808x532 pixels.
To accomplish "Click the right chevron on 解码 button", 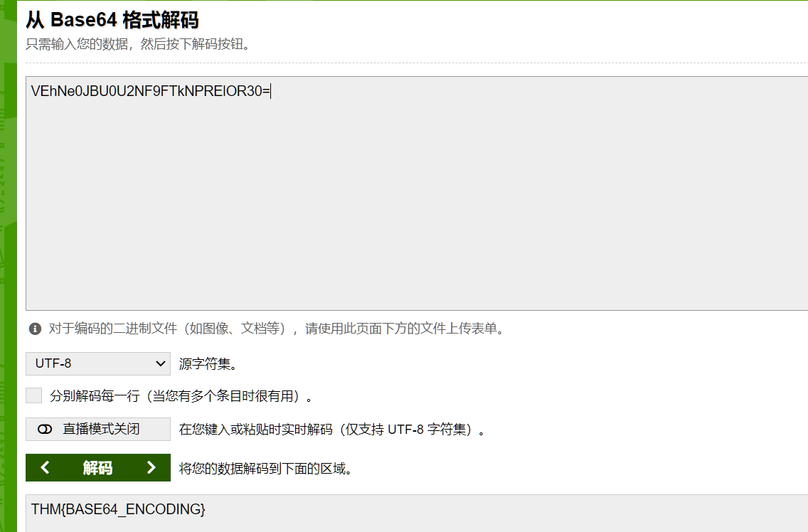I will (151, 467).
